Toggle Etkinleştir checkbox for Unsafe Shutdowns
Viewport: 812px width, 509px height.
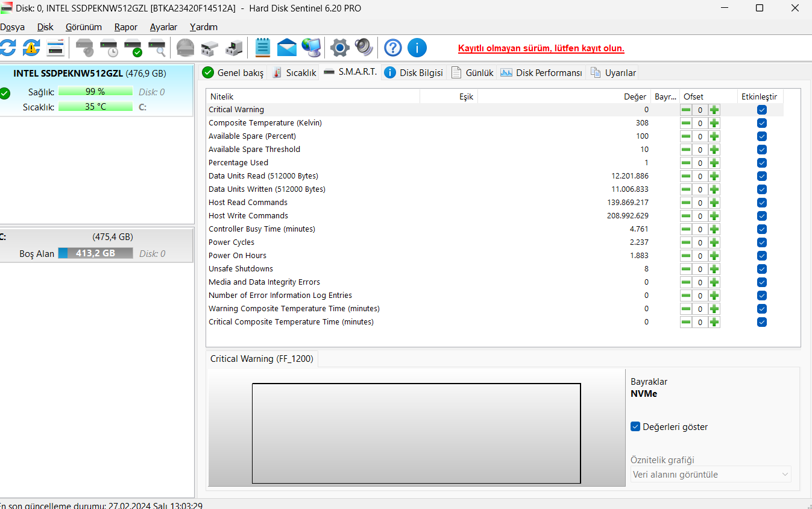(x=762, y=269)
